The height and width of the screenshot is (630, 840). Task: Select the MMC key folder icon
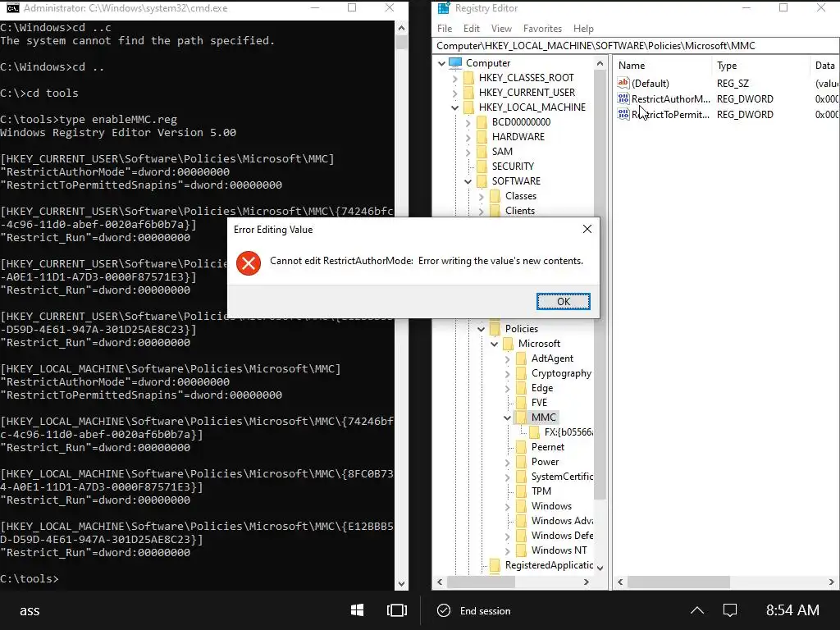coord(521,418)
